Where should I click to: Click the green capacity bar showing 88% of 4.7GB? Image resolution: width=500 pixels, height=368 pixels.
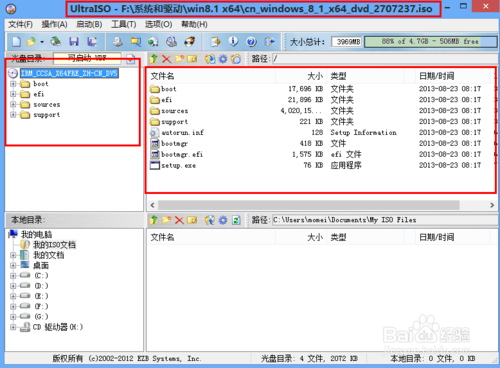tap(430, 42)
